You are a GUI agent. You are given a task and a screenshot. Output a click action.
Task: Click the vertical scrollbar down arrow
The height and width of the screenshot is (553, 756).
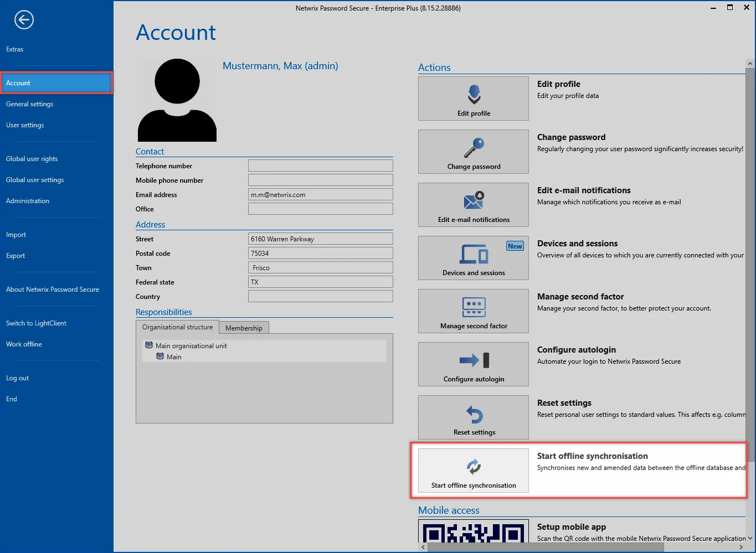point(750,538)
